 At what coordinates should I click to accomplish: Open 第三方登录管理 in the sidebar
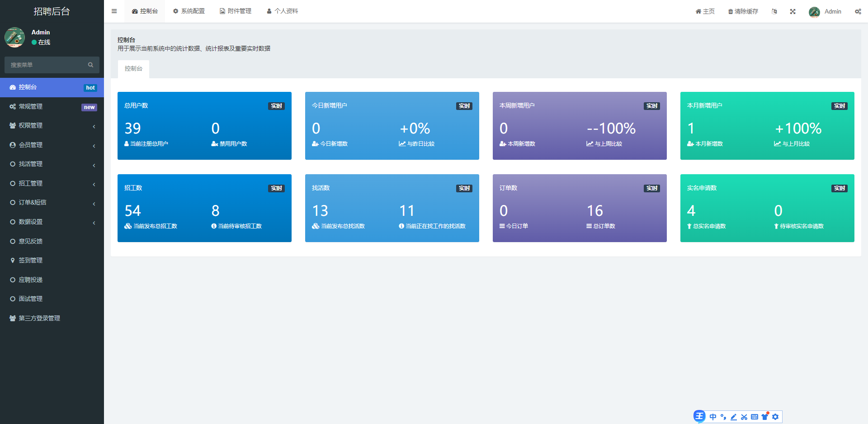pos(52,319)
